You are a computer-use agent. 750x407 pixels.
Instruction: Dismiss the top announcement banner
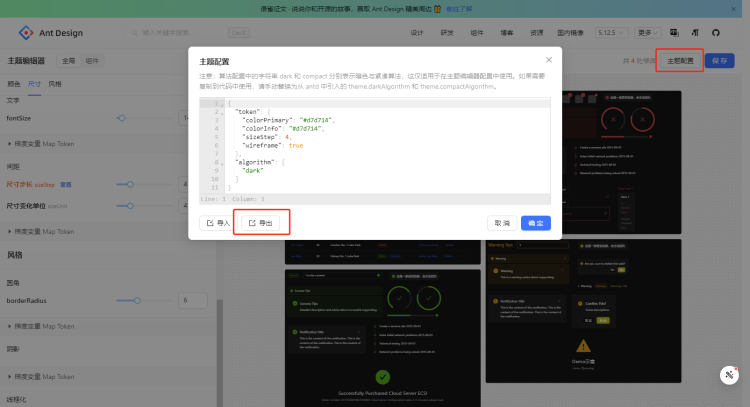point(733,9)
